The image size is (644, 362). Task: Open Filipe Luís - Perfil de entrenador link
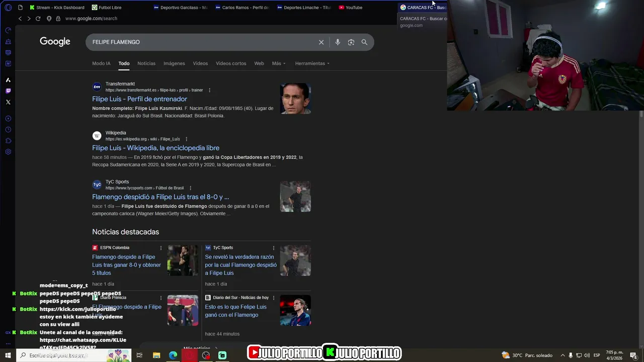(139, 99)
